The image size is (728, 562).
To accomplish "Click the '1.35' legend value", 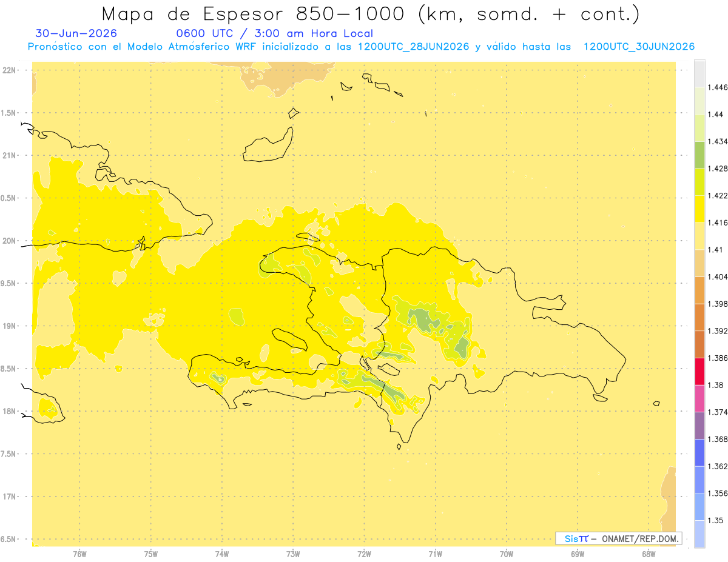I will pyautogui.click(x=715, y=521).
